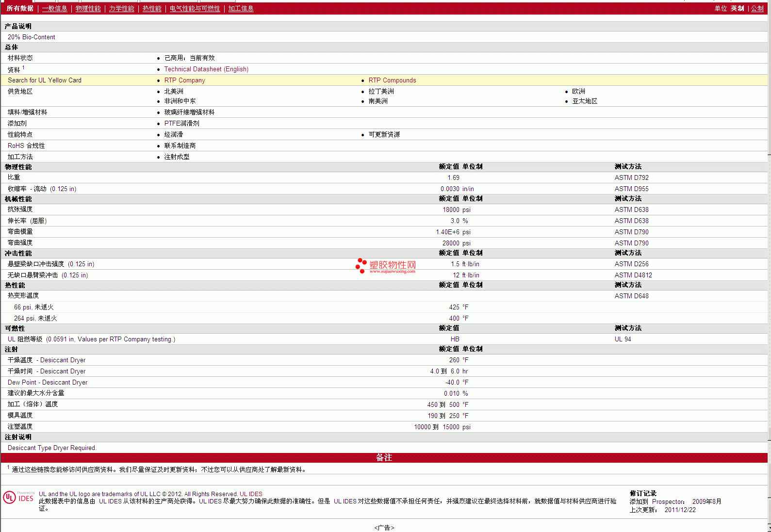Click the vertical scrollbar on right edge
Image resolution: width=771 pixels, height=532 pixels.
[769, 266]
